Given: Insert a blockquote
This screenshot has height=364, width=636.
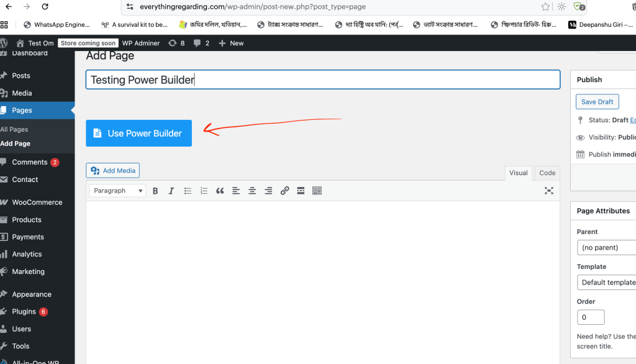Looking at the screenshot, I should (220, 191).
